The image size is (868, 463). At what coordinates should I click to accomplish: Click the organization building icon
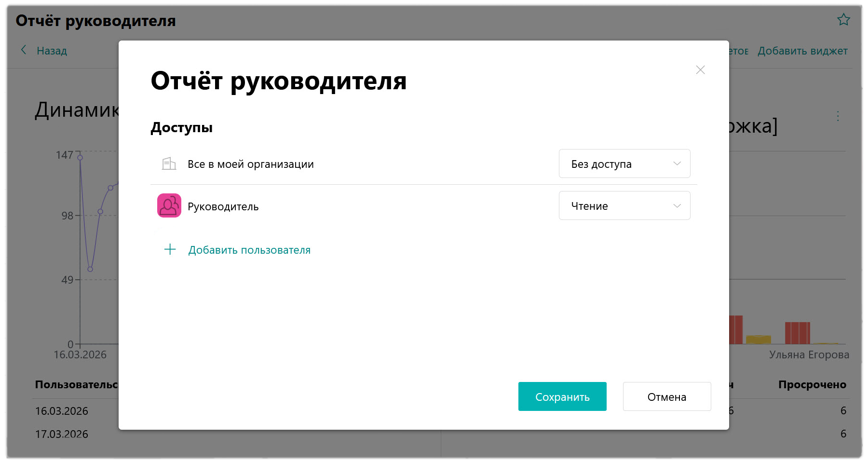pos(169,164)
